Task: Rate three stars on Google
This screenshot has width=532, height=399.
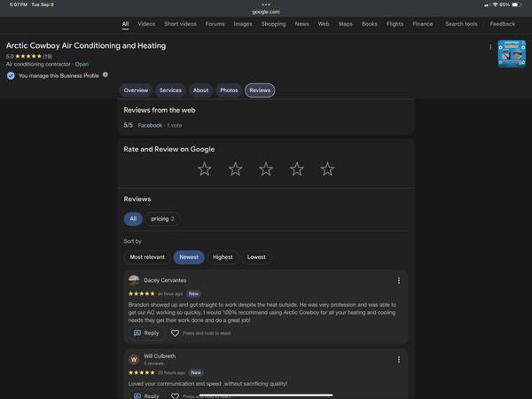Action: coord(266,169)
